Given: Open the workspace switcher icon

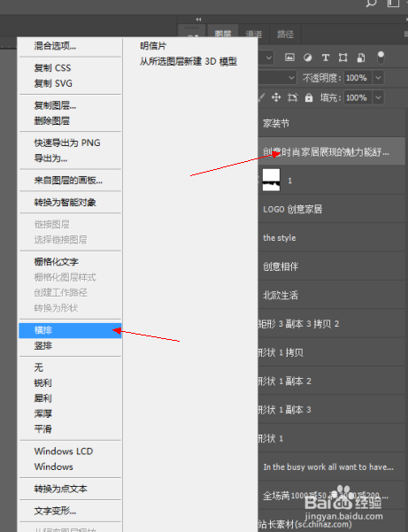Looking at the screenshot, I should 393,3.
